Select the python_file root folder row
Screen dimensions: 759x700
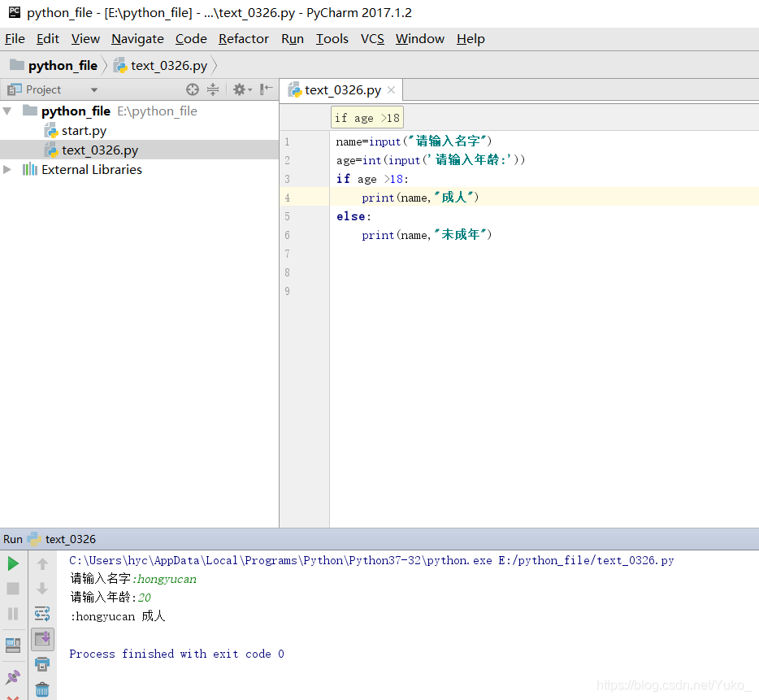[140, 111]
